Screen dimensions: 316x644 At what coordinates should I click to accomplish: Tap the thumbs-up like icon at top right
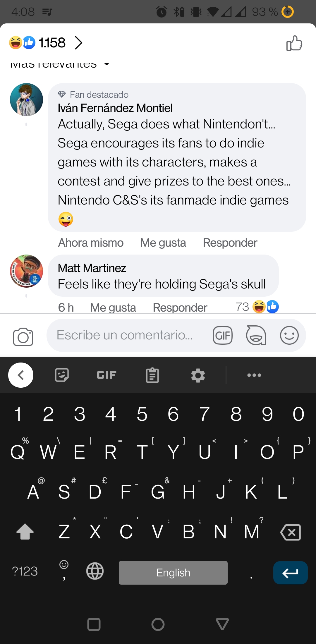pyautogui.click(x=294, y=43)
